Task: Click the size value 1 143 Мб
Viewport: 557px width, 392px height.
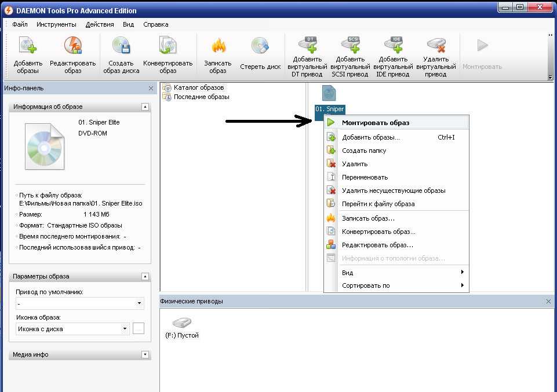Action: (x=97, y=215)
